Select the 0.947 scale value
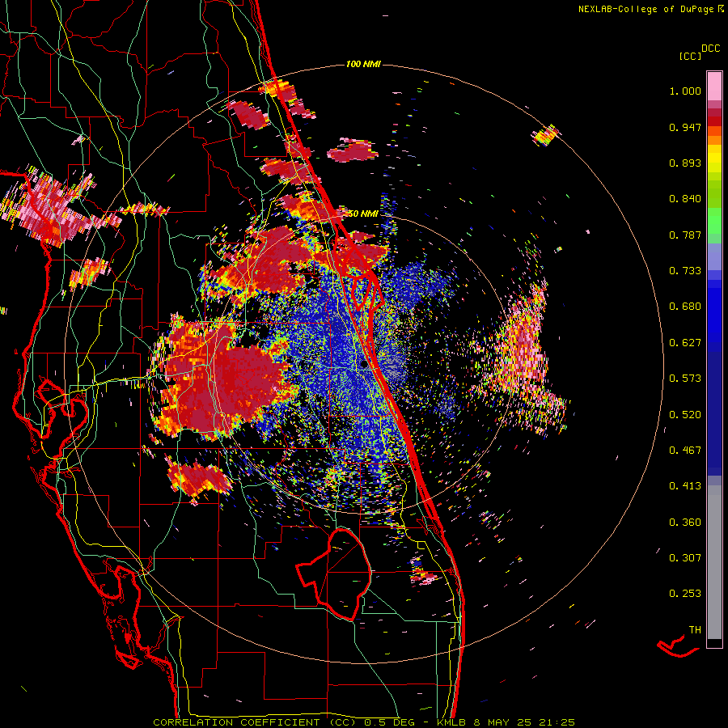 point(685,127)
